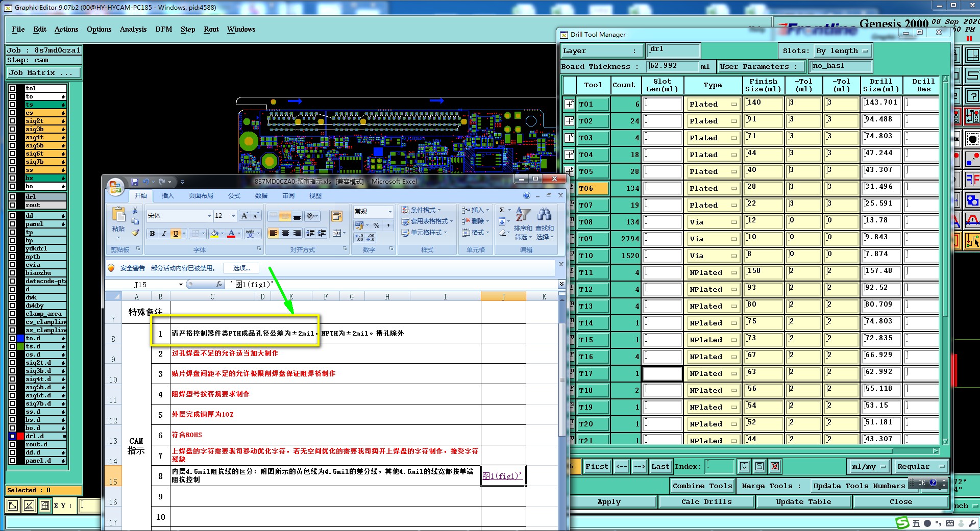Enable the drl layer checkbox
980x531 pixels.
click(12, 197)
